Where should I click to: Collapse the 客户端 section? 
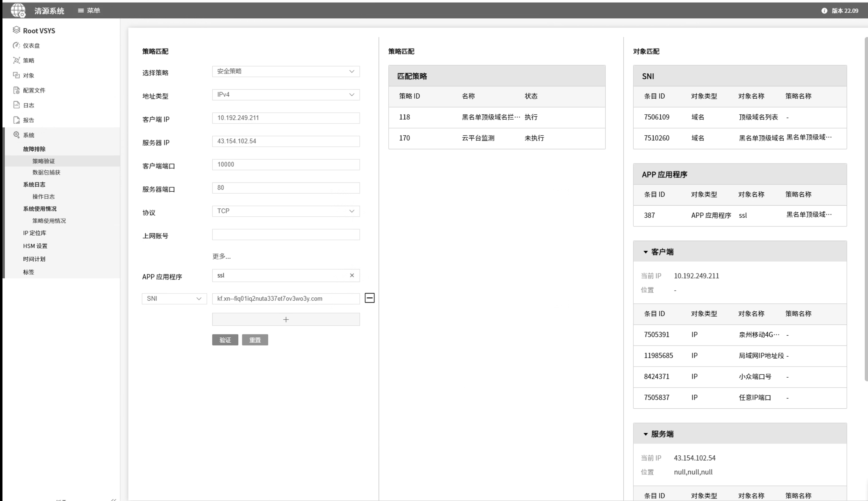coord(645,252)
